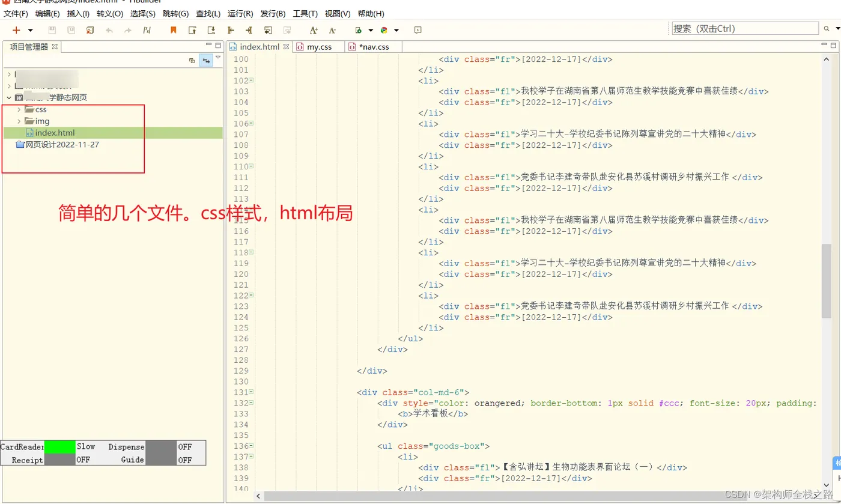The height and width of the screenshot is (504, 841).
Task: Open the 编辑(E) menu
Action: click(47, 13)
